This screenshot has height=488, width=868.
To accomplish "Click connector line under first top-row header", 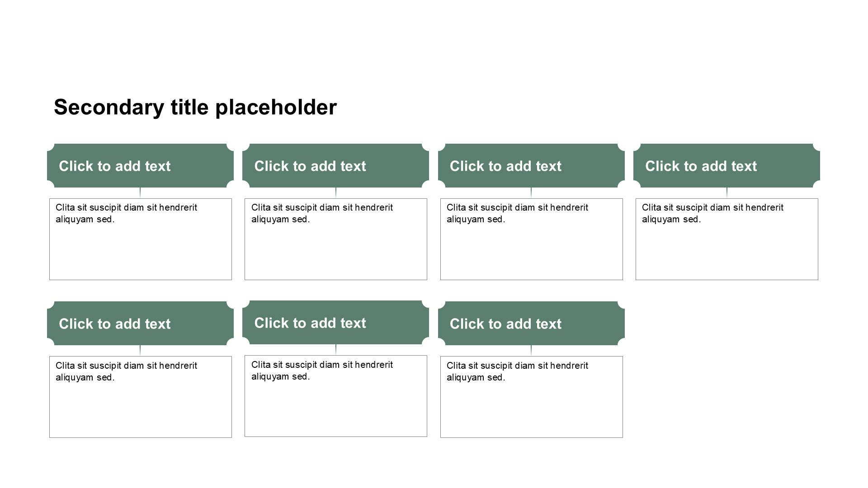I will click(x=140, y=193).
